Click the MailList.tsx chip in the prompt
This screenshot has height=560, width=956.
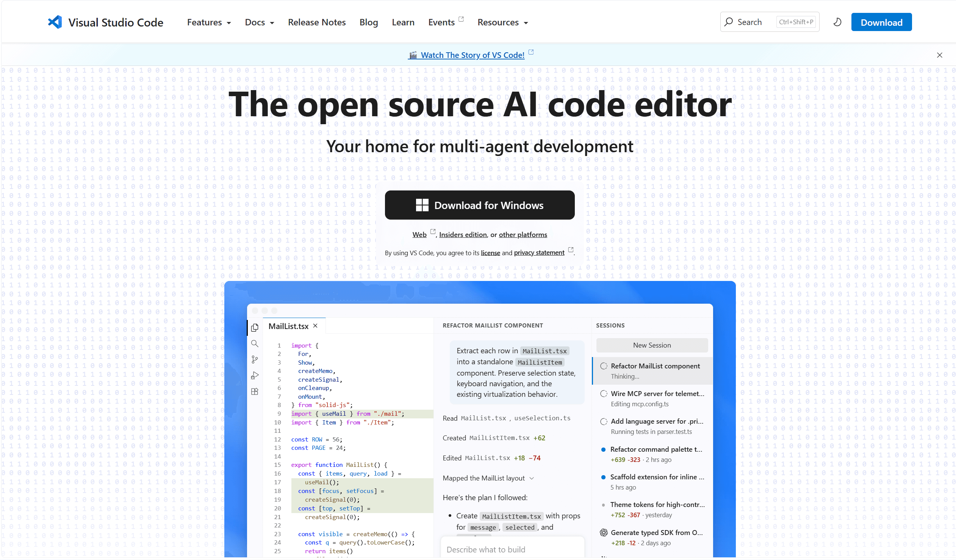point(544,351)
